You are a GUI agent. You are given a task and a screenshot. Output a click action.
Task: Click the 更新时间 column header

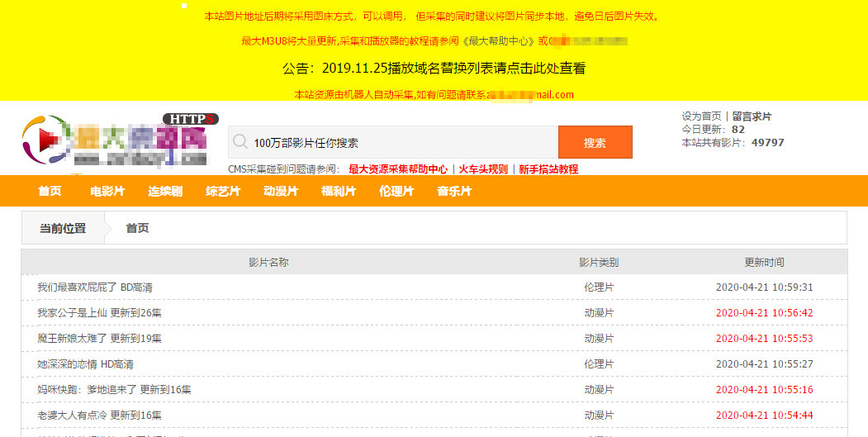coord(764,263)
